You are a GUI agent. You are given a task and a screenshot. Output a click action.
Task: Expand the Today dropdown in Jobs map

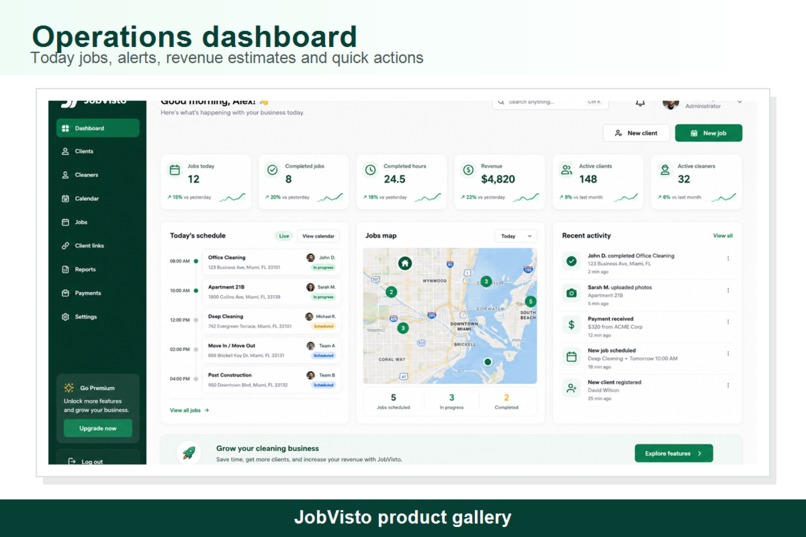[516, 236]
